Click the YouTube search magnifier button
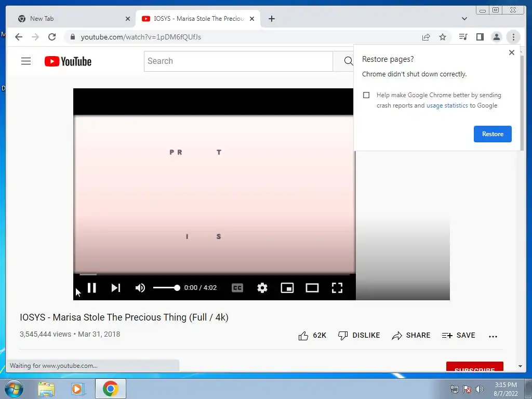This screenshot has width=532, height=399. point(348,61)
